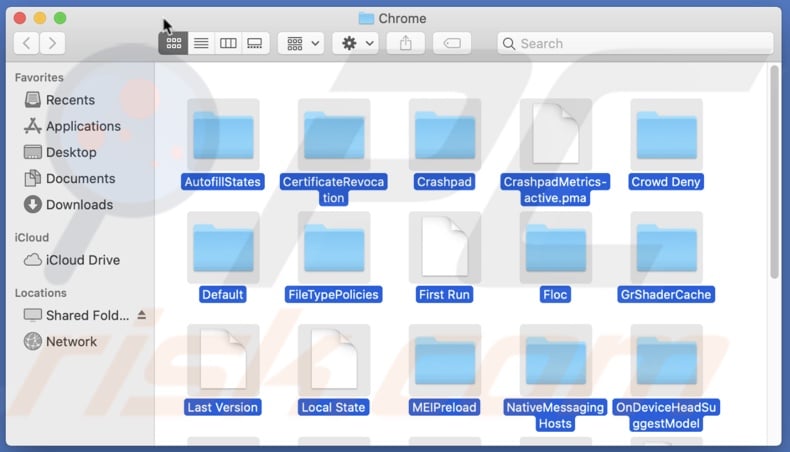The height and width of the screenshot is (452, 790).
Task: Switch to gallery view
Action: tap(255, 43)
